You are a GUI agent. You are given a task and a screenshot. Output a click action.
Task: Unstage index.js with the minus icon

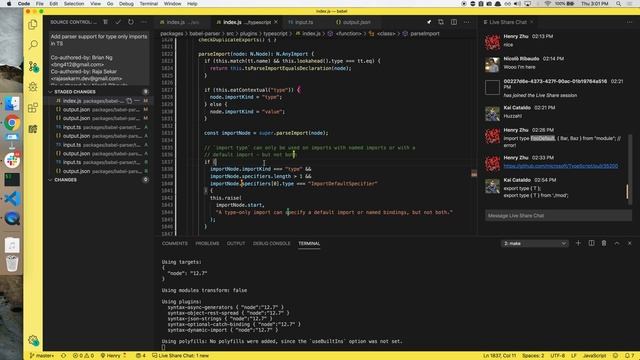pyautogui.click(x=137, y=101)
